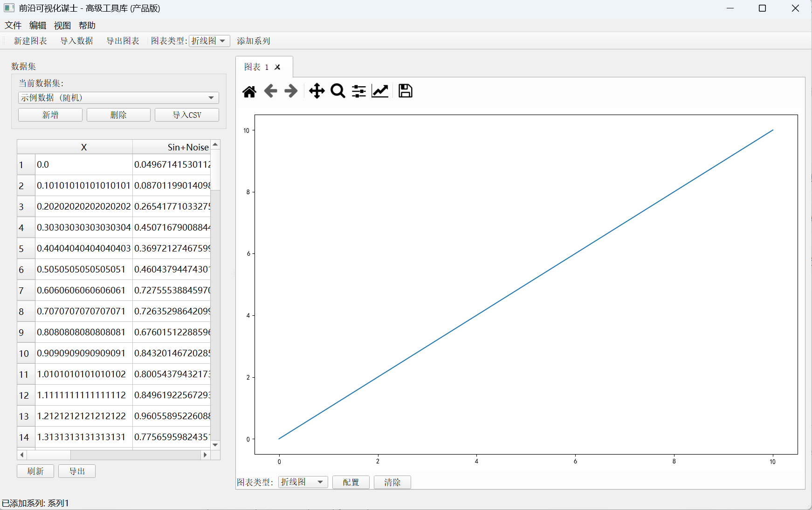Click cell 1.1111111111111112

tap(84, 395)
